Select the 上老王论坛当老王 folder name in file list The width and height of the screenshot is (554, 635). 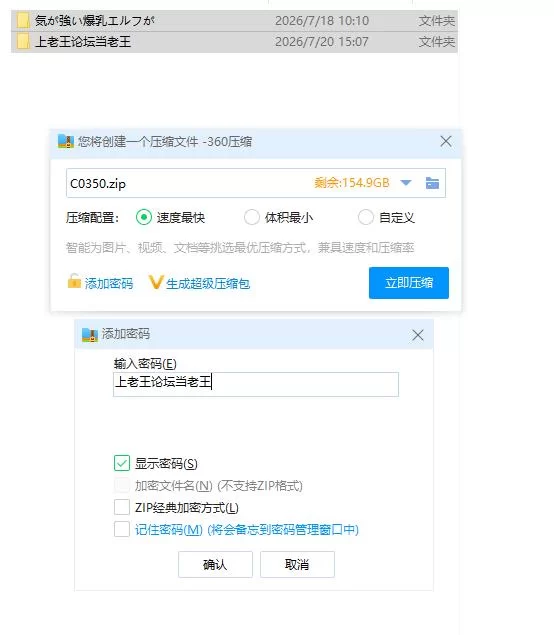pyautogui.click(x=83, y=42)
